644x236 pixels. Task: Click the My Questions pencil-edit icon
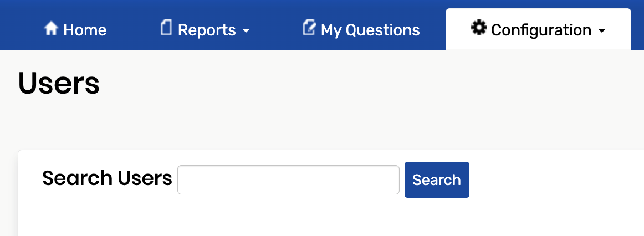(x=309, y=28)
